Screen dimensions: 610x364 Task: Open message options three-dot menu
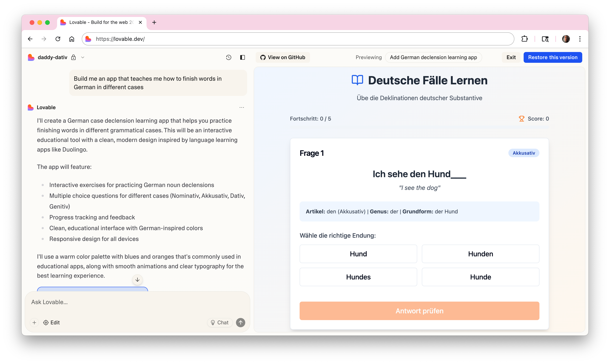[242, 107]
